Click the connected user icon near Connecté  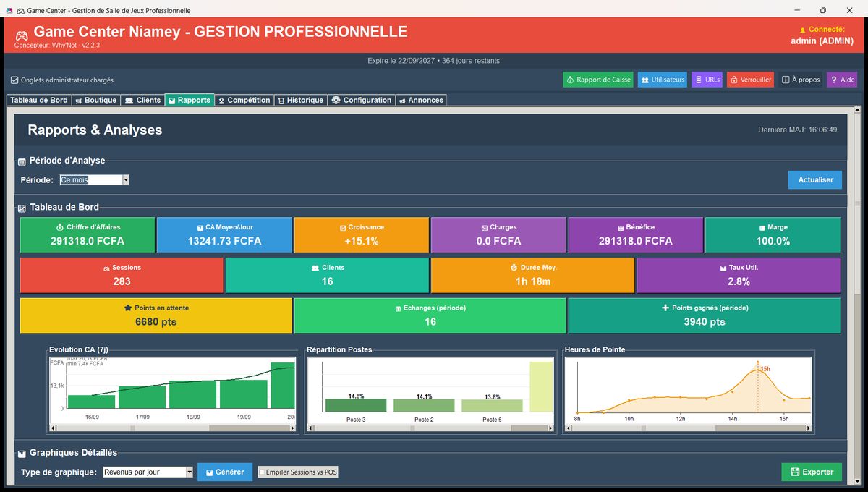point(802,30)
